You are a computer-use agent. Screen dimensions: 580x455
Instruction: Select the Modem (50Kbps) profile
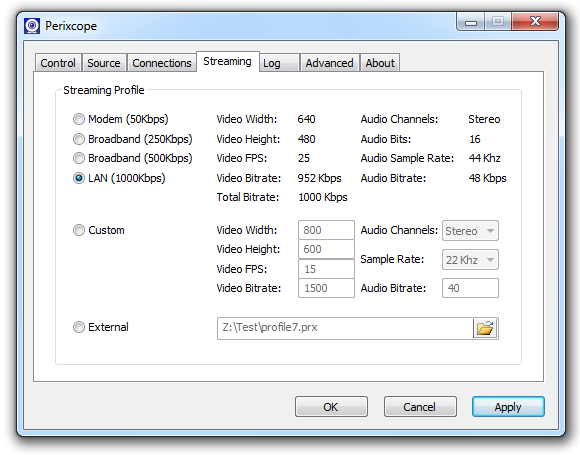(x=121, y=119)
